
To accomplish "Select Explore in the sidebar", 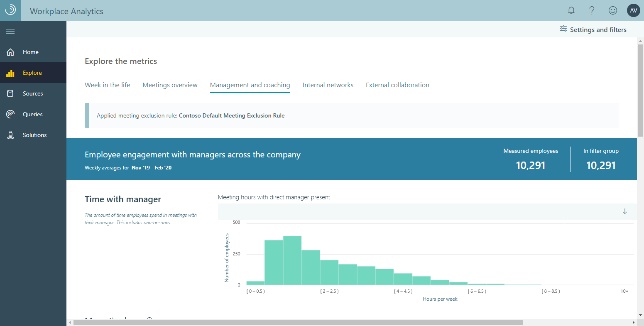I will [33, 73].
